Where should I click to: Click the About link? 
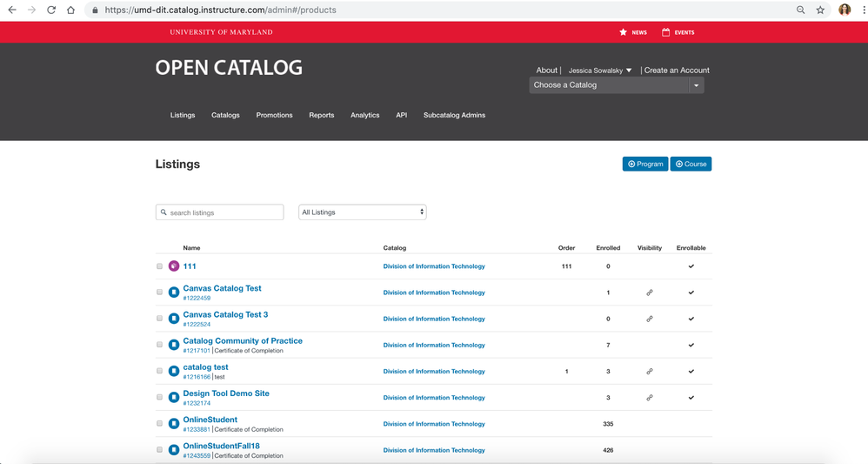point(546,71)
